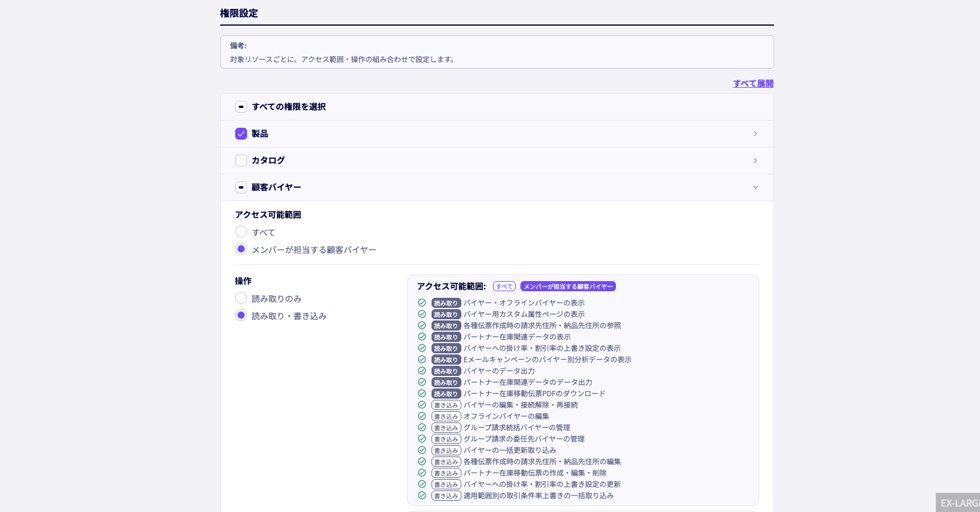
Task: Select the すべて access range radio button
Action: point(241,232)
